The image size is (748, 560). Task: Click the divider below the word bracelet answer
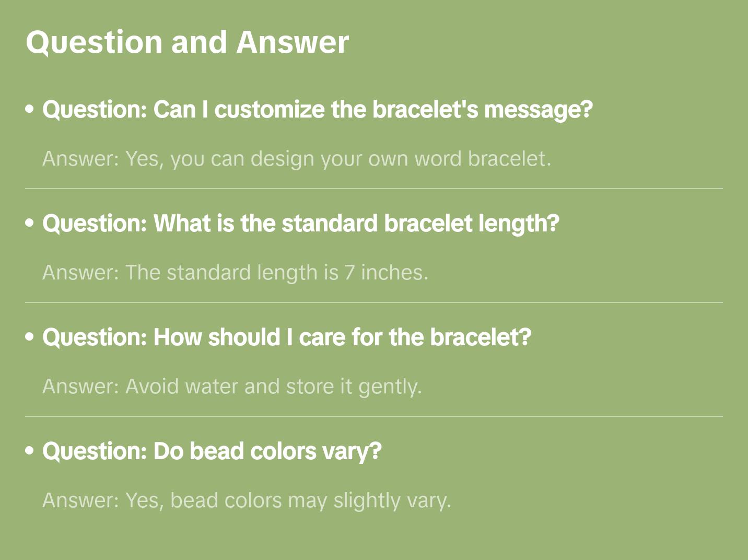click(x=374, y=189)
